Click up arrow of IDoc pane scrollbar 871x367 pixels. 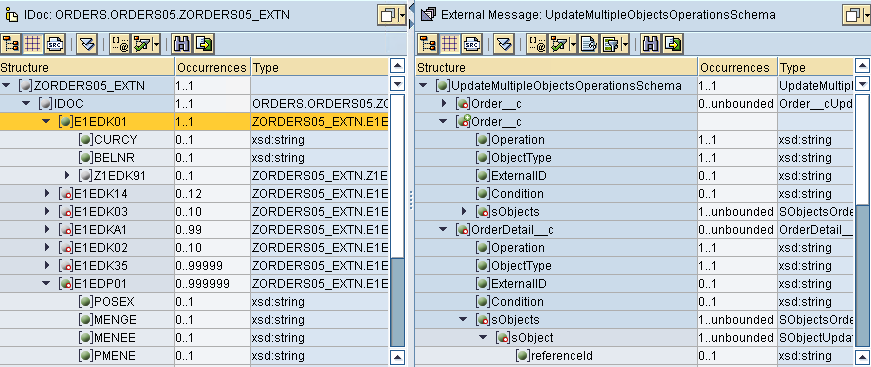click(x=398, y=66)
